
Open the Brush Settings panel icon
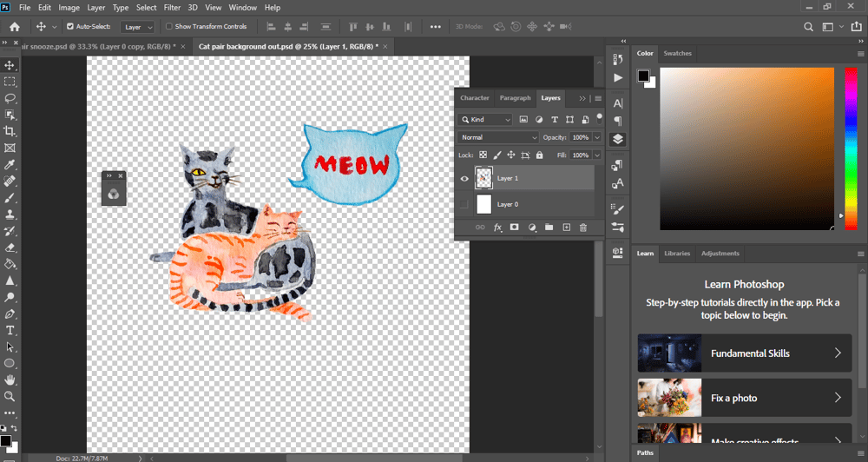pos(618,208)
